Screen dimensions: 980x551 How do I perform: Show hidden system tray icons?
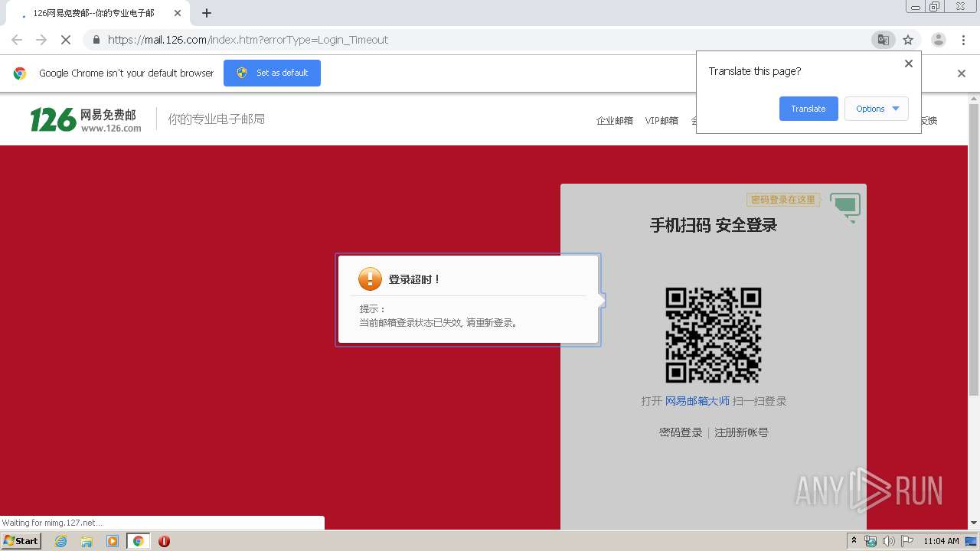click(854, 541)
